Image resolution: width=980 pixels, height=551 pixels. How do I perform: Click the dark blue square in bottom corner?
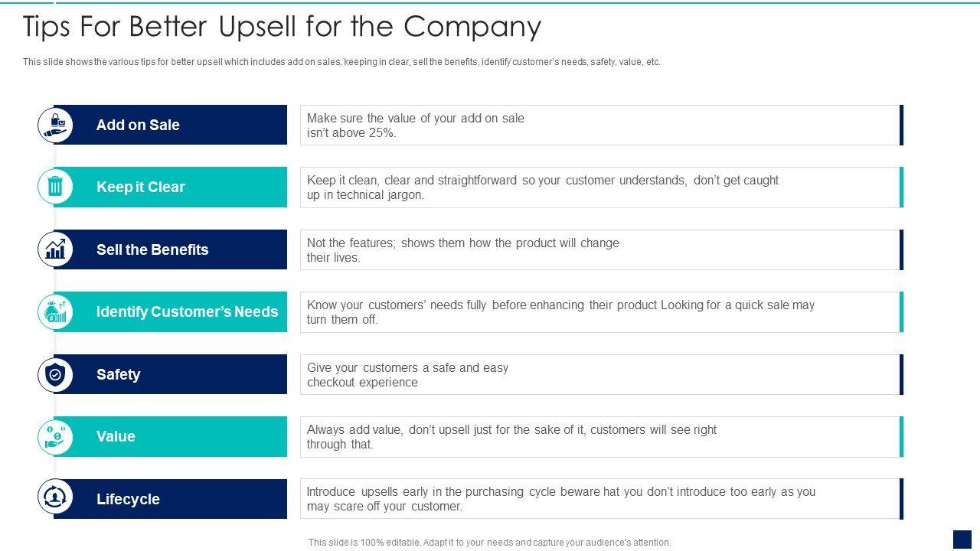click(962, 540)
